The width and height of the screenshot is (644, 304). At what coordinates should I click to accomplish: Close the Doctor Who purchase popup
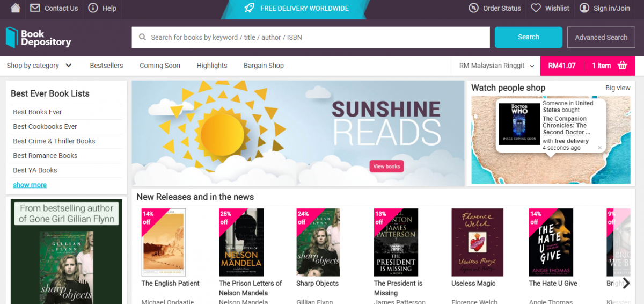coord(600,148)
